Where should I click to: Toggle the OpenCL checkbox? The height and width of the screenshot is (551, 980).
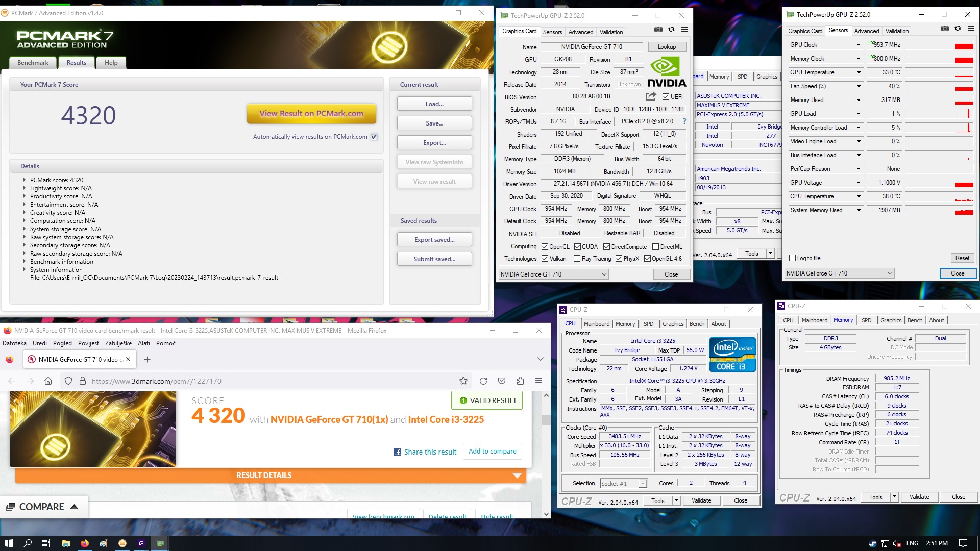click(x=545, y=247)
